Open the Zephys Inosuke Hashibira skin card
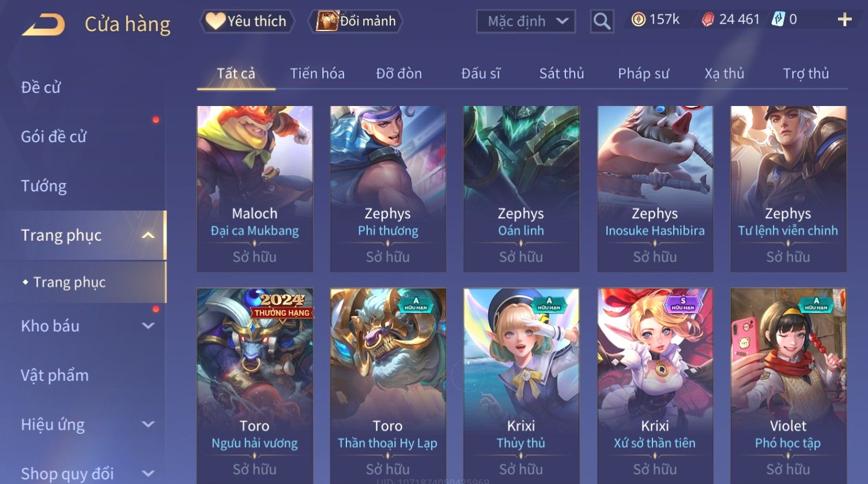The height and width of the screenshot is (484, 868). 655,188
